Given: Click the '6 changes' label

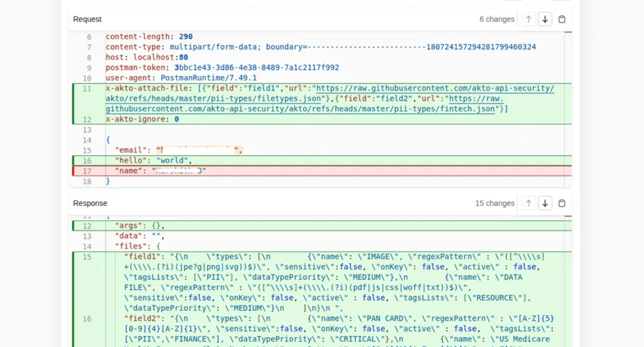Looking at the screenshot, I should point(497,19).
